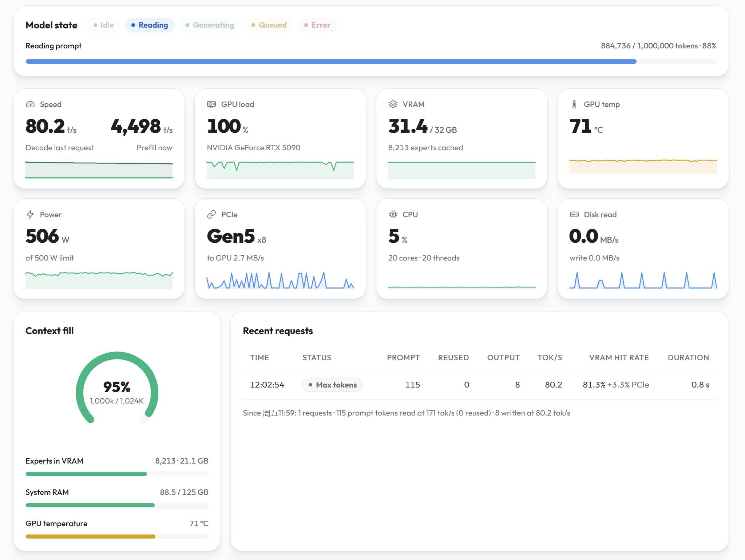This screenshot has height=560, width=745.
Task: Click the Speed gauge icon
Action: (x=30, y=104)
